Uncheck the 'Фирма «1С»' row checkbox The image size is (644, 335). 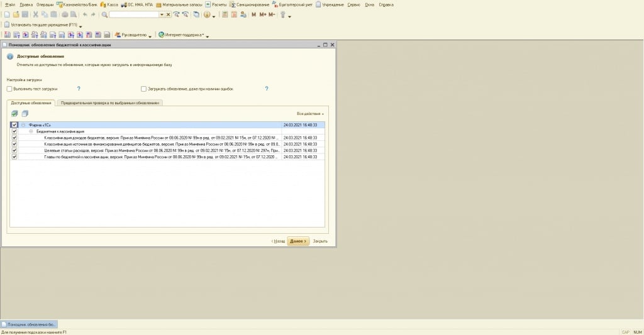click(14, 125)
